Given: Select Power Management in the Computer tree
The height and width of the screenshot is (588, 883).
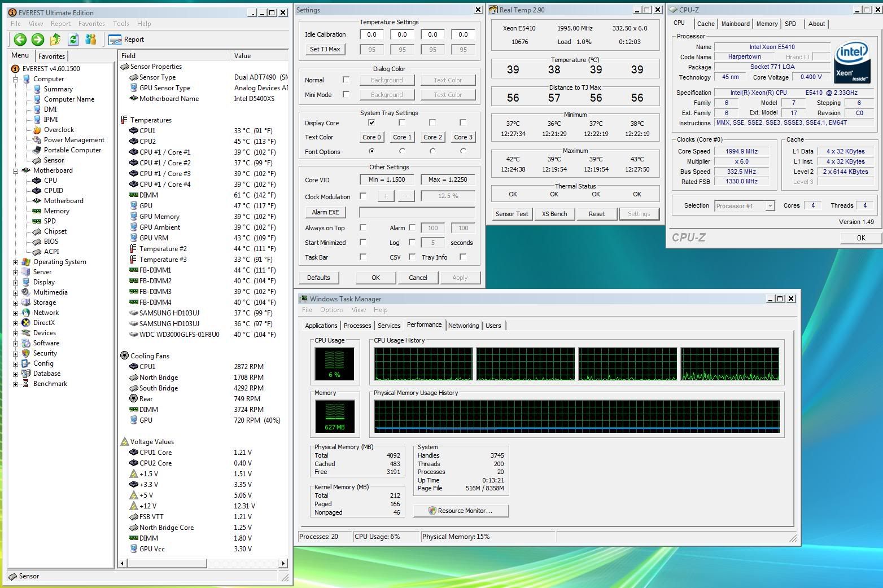Looking at the screenshot, I should pos(74,140).
